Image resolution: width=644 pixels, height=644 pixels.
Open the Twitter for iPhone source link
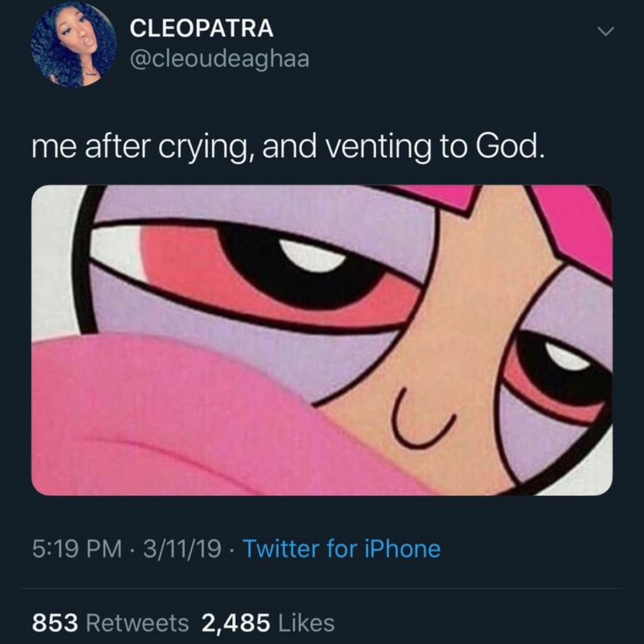341,549
